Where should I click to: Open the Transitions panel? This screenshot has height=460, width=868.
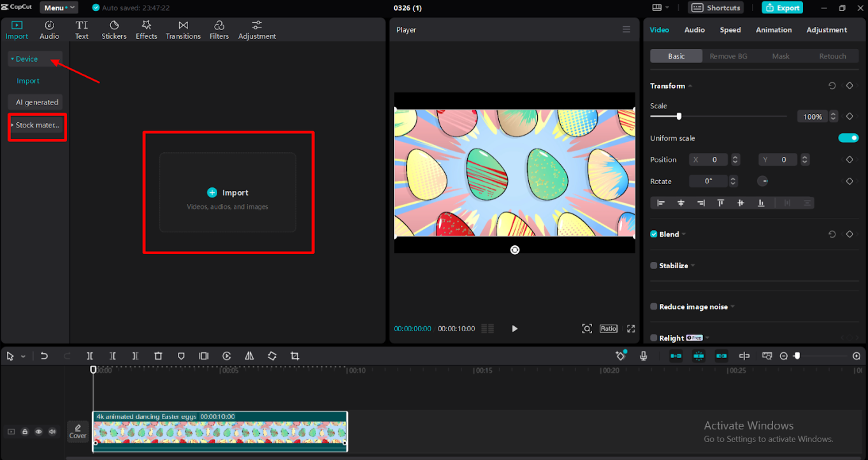[x=183, y=29]
